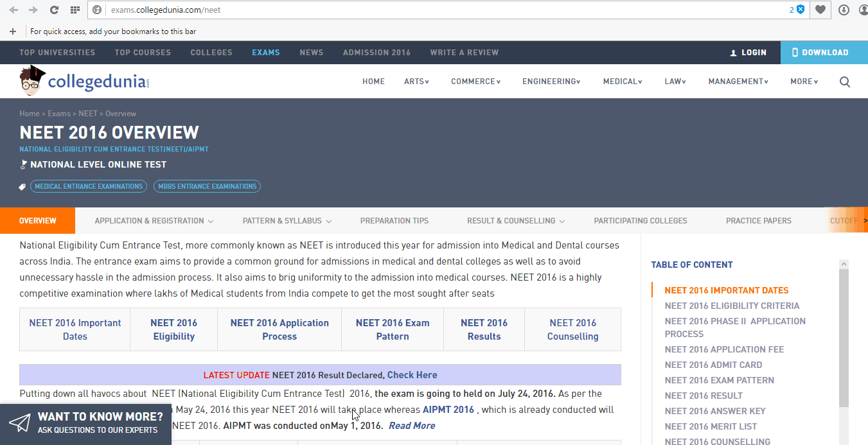Expand the Medical dropdown menu
This screenshot has height=445, width=868.
(623, 82)
